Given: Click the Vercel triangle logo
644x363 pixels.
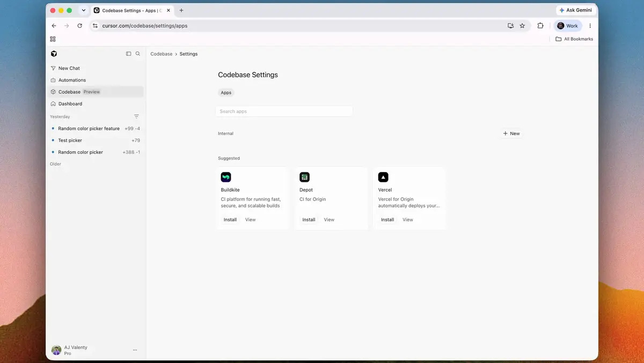Looking at the screenshot, I should [x=383, y=177].
